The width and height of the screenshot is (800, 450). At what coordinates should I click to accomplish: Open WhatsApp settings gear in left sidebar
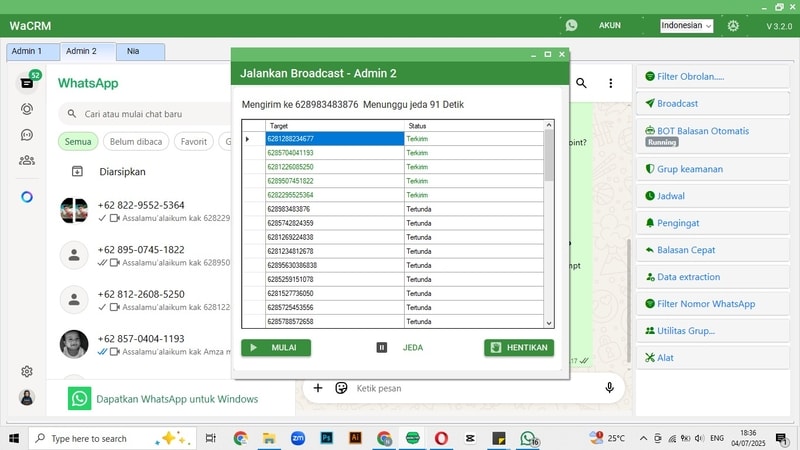(x=27, y=371)
